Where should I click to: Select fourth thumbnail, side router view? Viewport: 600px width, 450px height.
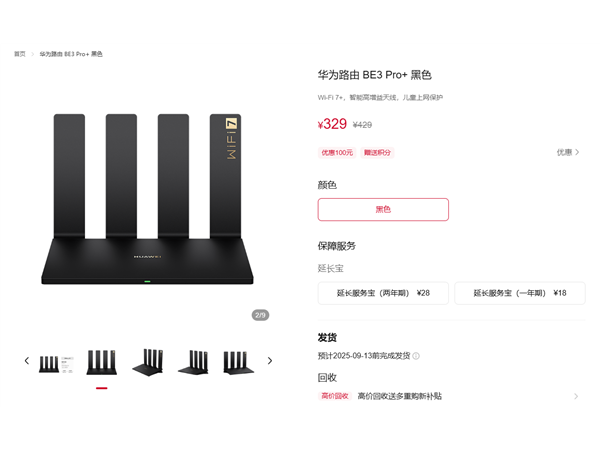coord(194,362)
